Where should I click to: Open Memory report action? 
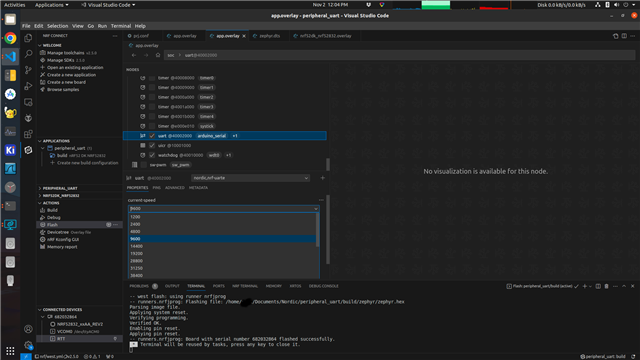(62, 247)
